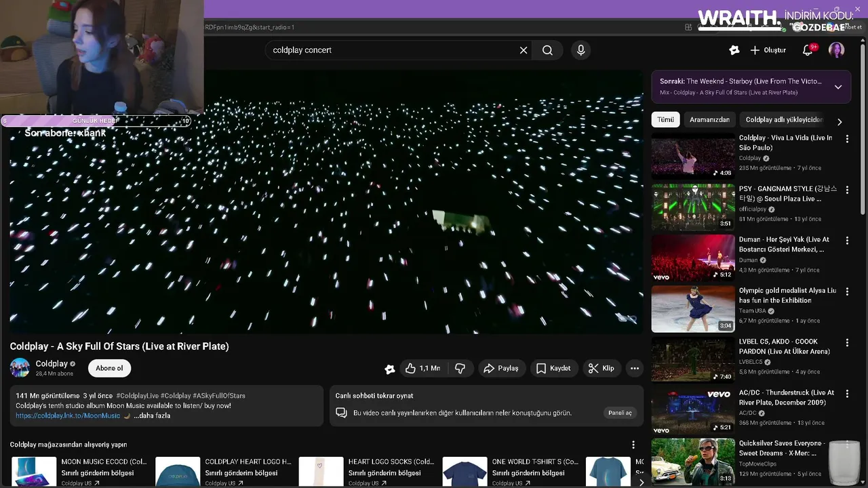Open options for LVBEL C5 COOOK PARDON

pyautogui.click(x=847, y=342)
